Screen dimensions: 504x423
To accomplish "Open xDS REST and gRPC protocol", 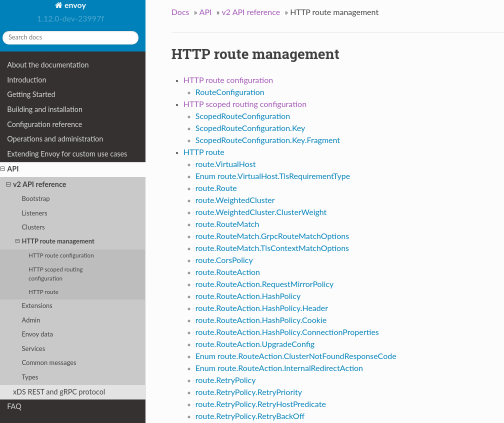I will (x=59, y=392).
